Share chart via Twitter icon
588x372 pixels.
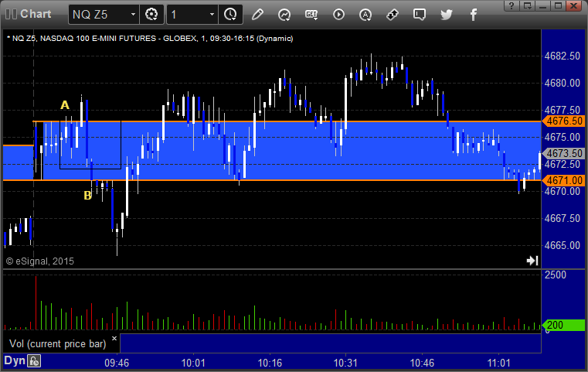pos(447,15)
